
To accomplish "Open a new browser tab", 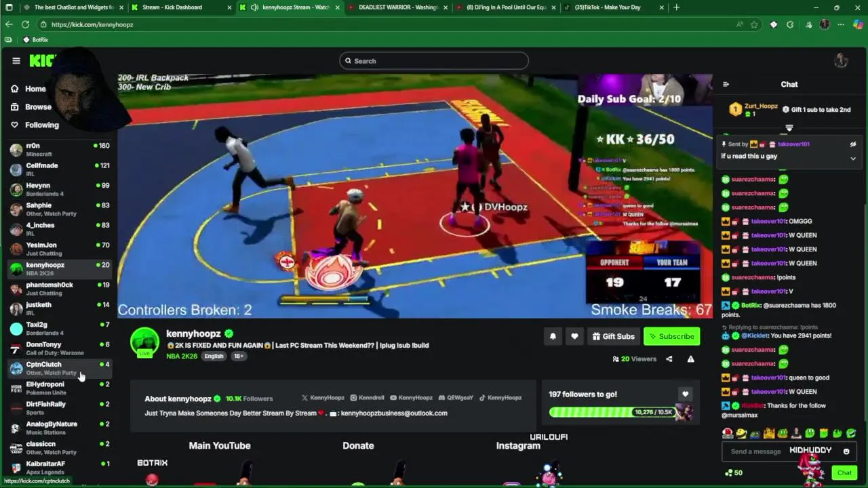I will point(676,7).
